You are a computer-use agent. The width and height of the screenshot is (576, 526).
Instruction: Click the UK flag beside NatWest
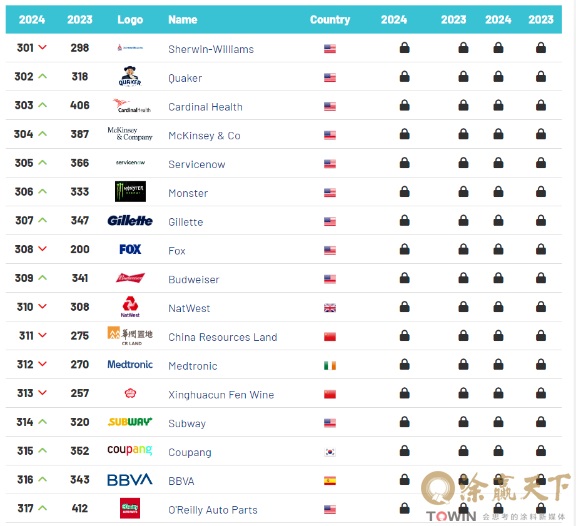[330, 308]
